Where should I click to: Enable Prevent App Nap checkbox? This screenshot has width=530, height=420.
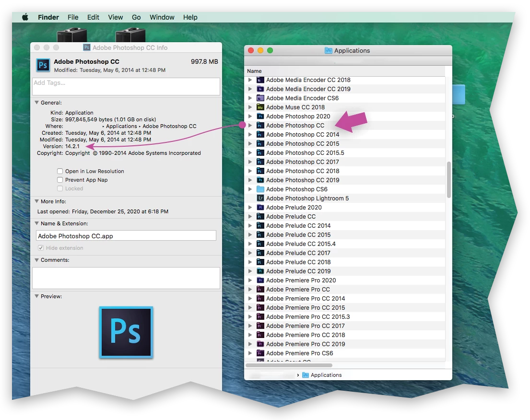tap(60, 180)
